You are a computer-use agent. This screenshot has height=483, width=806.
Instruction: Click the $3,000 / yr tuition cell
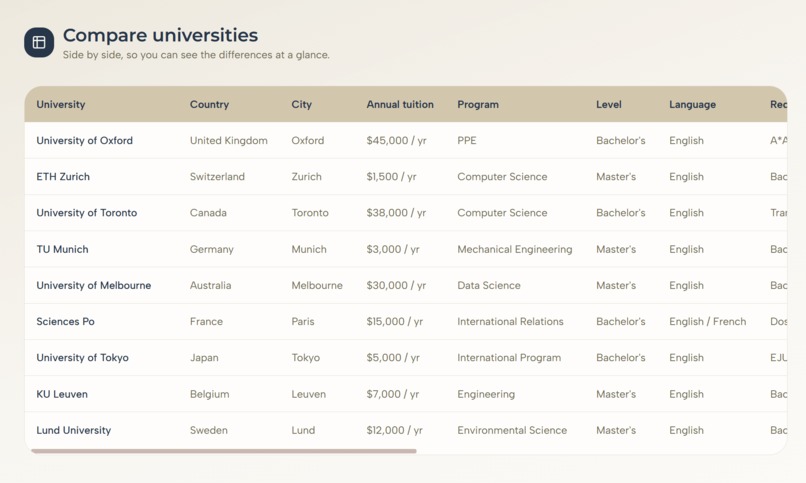tap(393, 249)
